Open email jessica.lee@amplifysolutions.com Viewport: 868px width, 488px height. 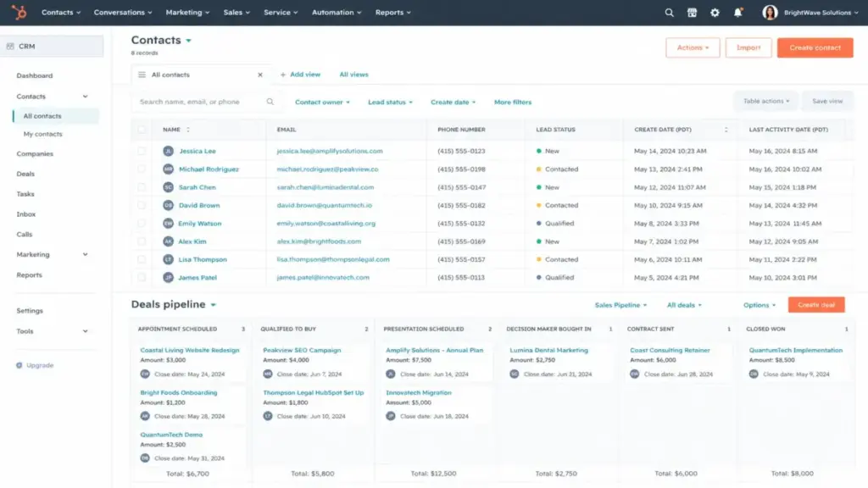click(330, 151)
